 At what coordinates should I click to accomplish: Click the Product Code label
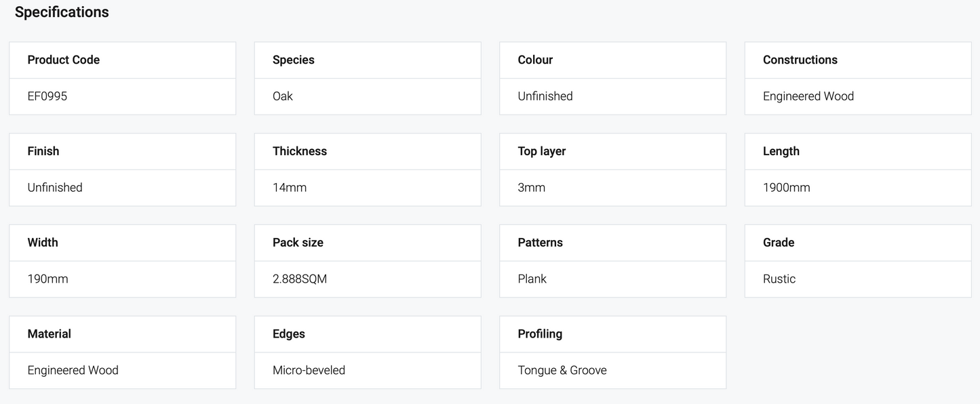64,60
